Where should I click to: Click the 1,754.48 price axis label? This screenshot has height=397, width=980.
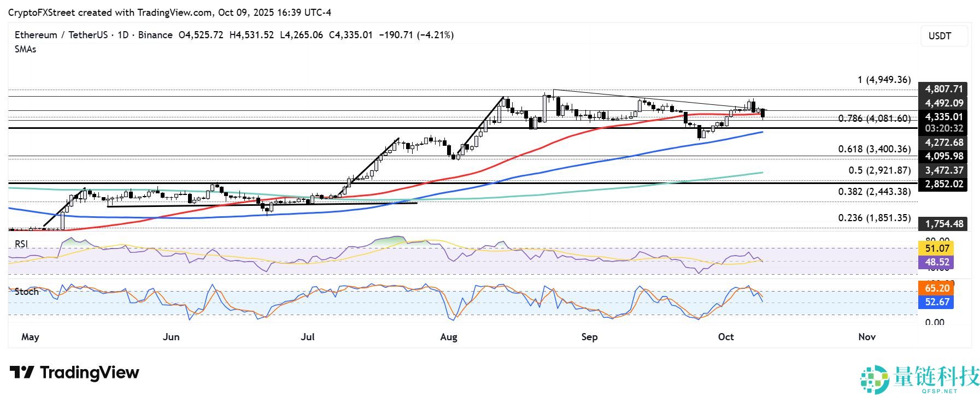[x=943, y=223]
